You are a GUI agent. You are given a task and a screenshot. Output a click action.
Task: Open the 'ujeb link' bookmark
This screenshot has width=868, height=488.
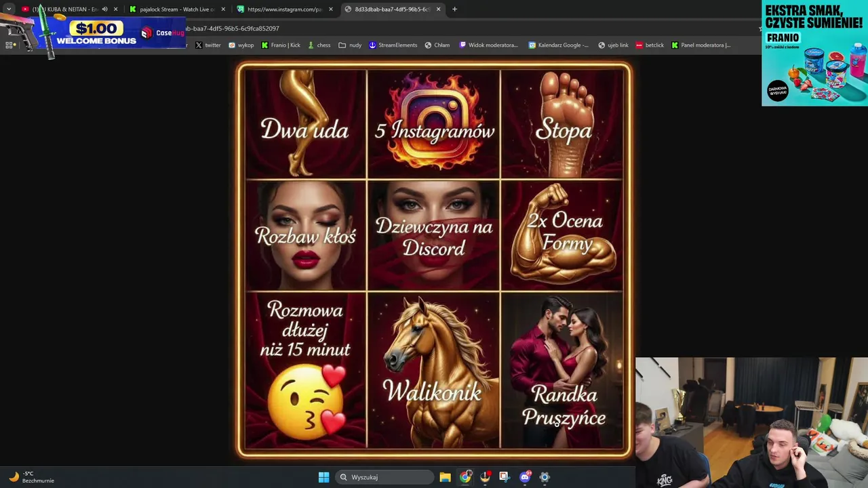(613, 45)
